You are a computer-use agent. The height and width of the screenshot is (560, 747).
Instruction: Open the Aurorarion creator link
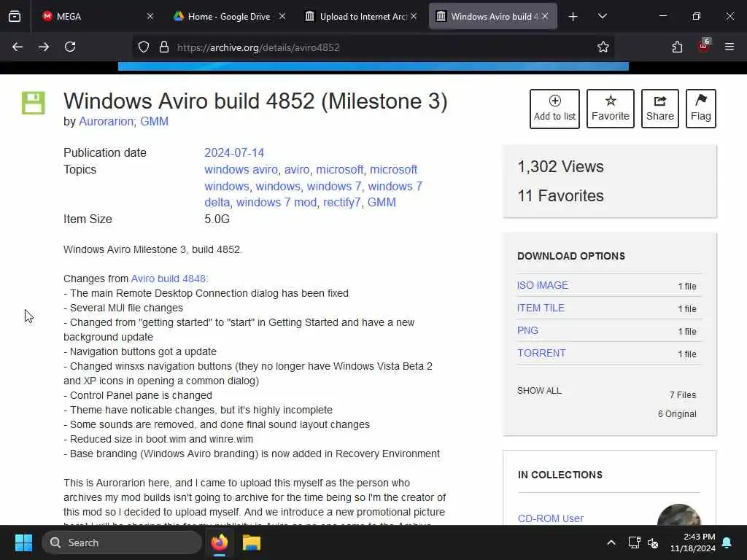pos(107,122)
